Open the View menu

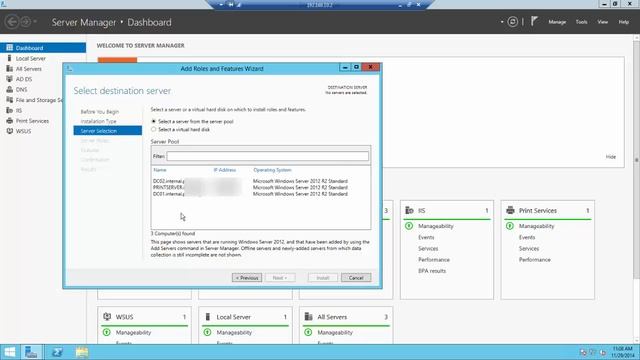pos(603,22)
